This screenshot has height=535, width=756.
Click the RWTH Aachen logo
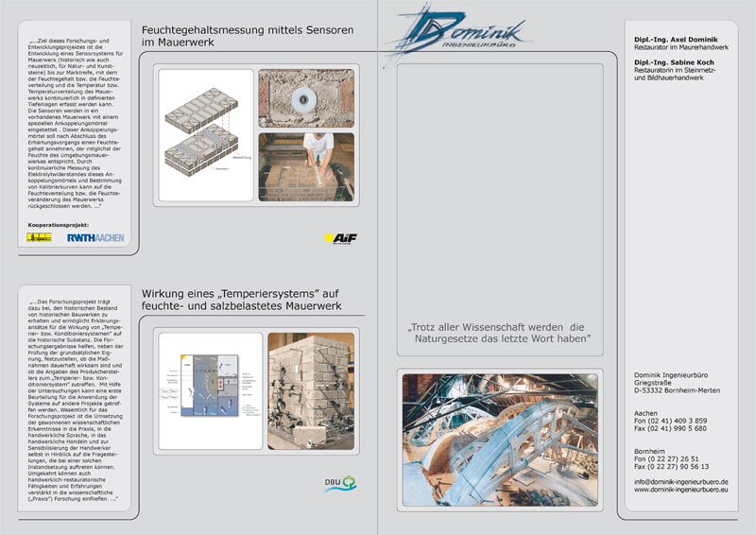coord(94,238)
